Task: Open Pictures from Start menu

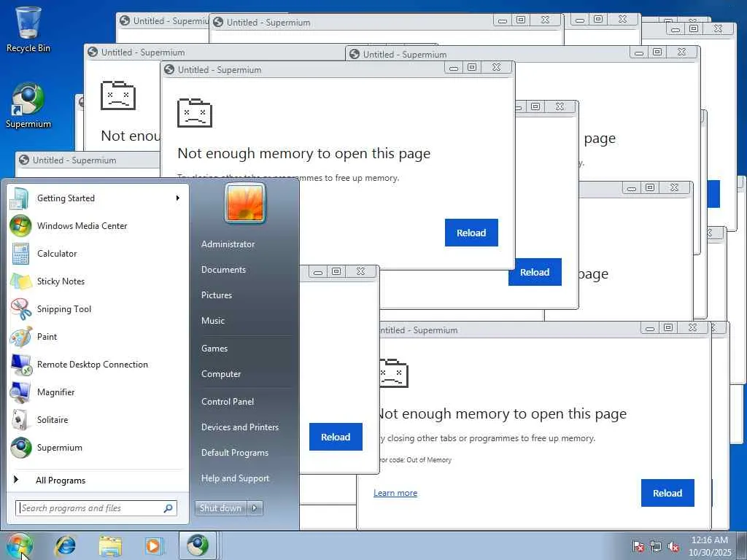Action: click(216, 295)
